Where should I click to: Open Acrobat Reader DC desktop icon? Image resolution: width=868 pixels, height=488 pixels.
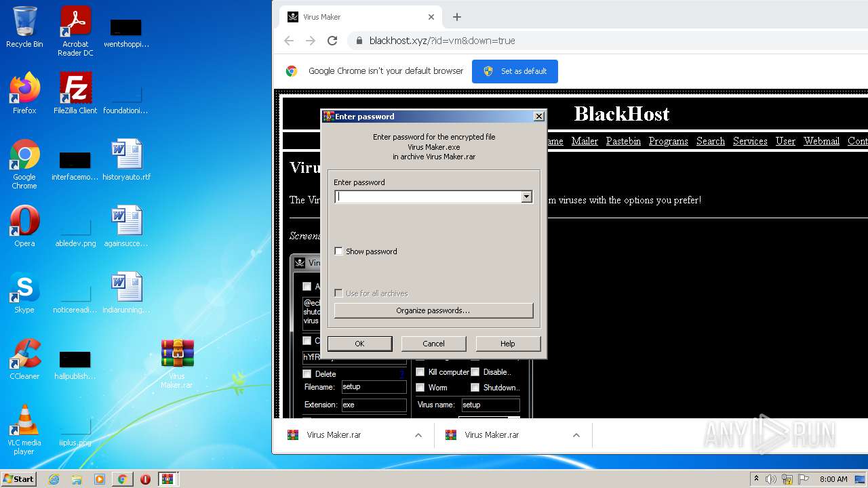75,31
